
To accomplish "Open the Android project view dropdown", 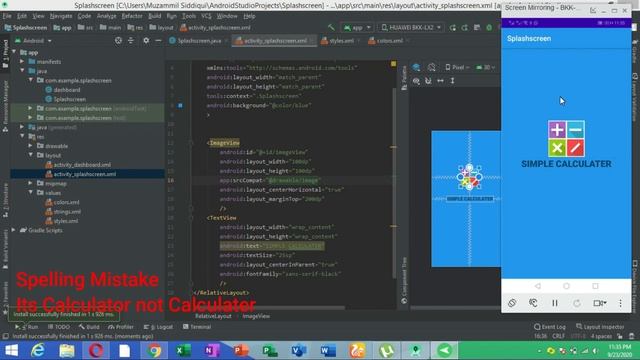I will click(33, 41).
